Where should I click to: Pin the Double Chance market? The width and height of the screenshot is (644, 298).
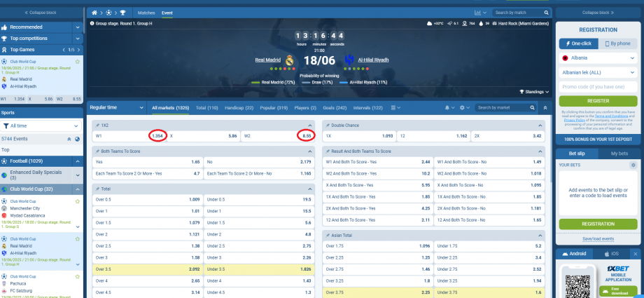tap(328, 125)
